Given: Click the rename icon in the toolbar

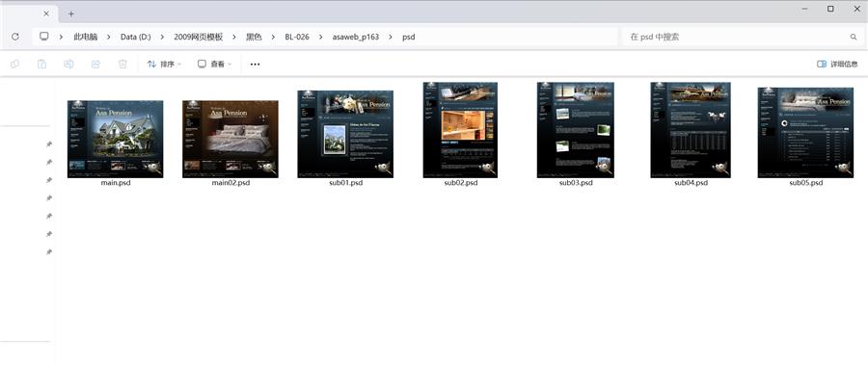Looking at the screenshot, I should pos(68,65).
